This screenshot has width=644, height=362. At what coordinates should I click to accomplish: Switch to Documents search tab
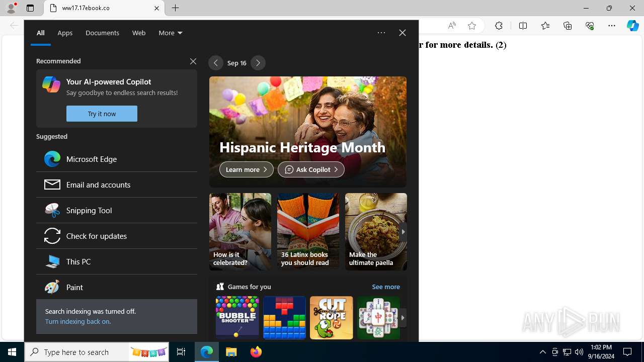point(102,33)
